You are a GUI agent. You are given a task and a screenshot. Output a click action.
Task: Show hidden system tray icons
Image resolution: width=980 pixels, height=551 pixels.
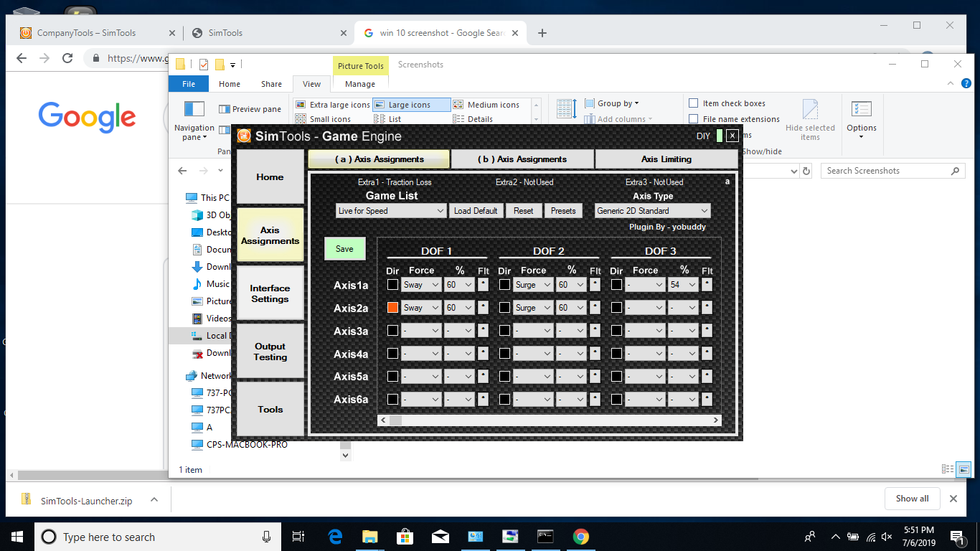[x=835, y=537]
